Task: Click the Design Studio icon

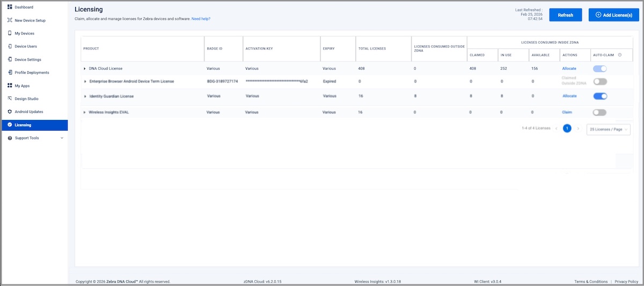Action: pos(10,99)
